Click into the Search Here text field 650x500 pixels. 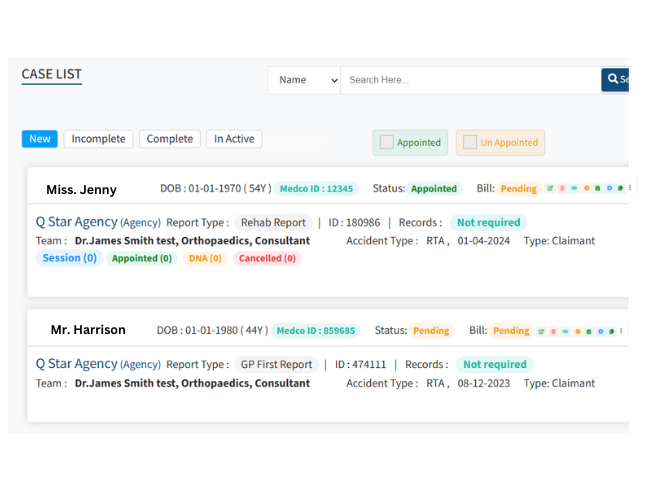click(470, 80)
